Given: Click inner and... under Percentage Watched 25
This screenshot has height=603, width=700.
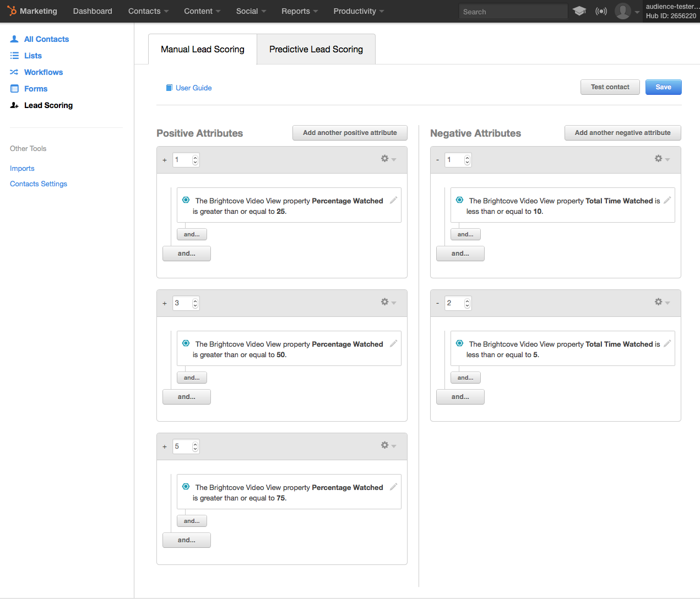Looking at the screenshot, I should [192, 234].
